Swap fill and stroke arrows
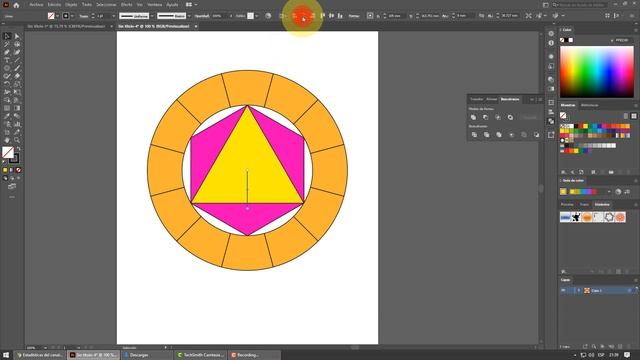Screen dimensions: 640x360 point(18,149)
